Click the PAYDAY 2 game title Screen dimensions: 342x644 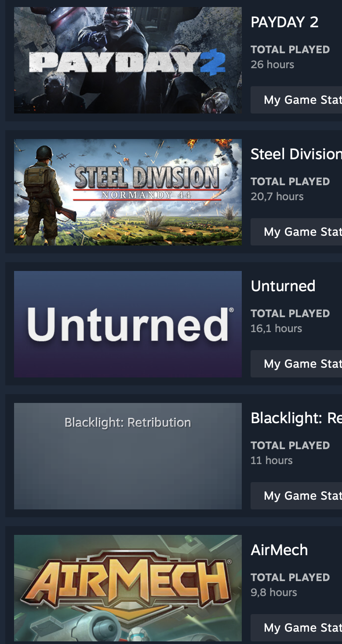click(x=284, y=22)
